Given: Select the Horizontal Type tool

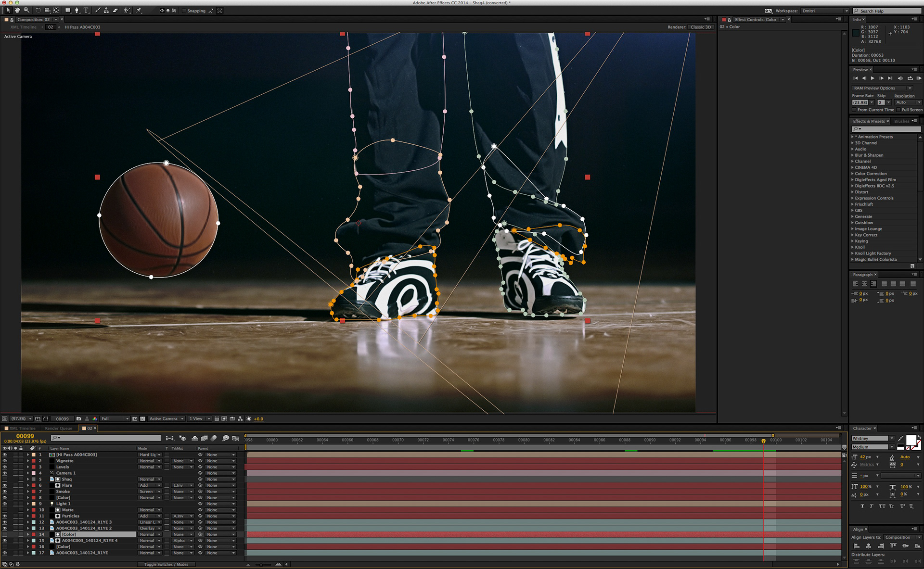Looking at the screenshot, I should pyautogui.click(x=86, y=10).
